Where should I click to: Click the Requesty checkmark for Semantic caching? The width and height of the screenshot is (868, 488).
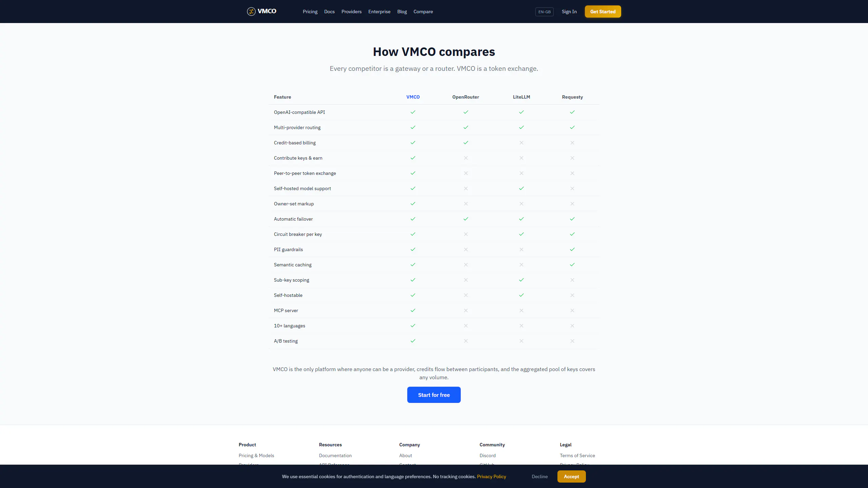pos(572,265)
